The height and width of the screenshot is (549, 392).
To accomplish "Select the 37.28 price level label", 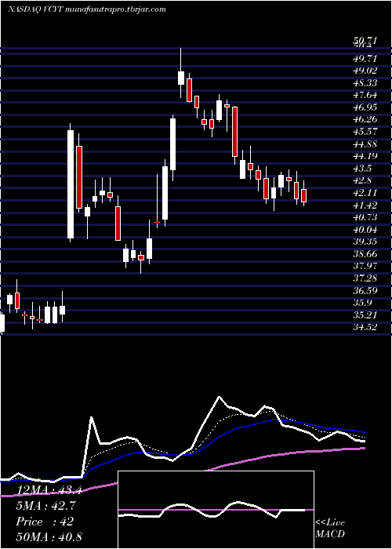I will (365, 278).
